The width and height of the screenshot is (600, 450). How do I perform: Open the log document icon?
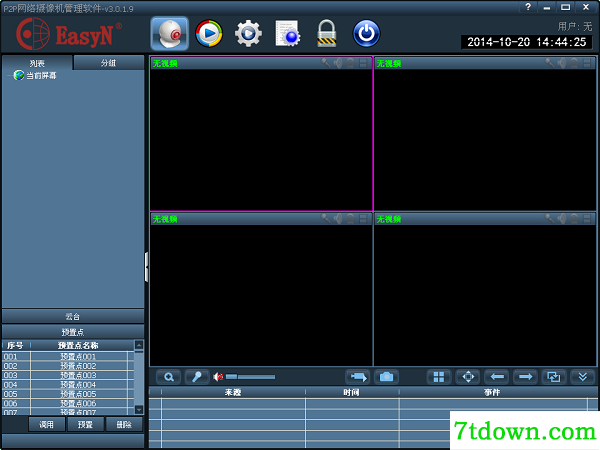[288, 34]
